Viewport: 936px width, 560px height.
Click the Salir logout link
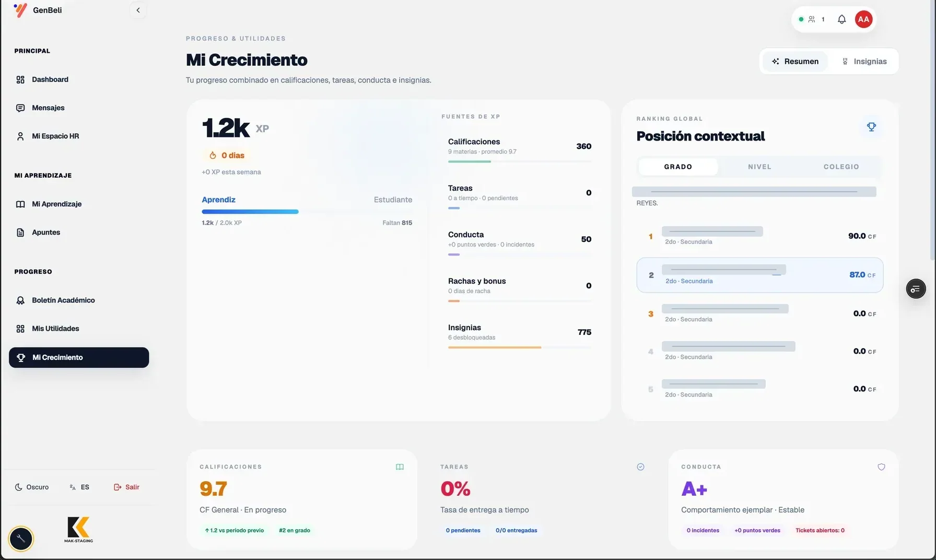[x=127, y=487]
